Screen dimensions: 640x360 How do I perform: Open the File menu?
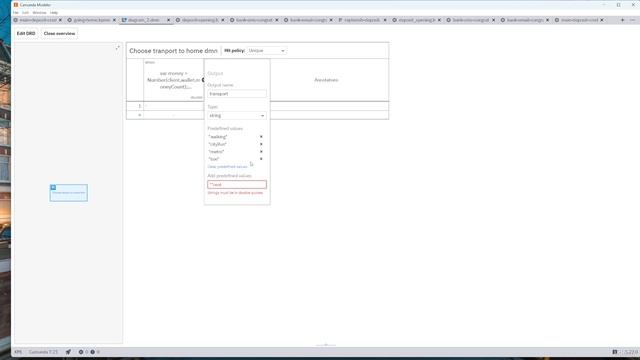click(x=16, y=13)
